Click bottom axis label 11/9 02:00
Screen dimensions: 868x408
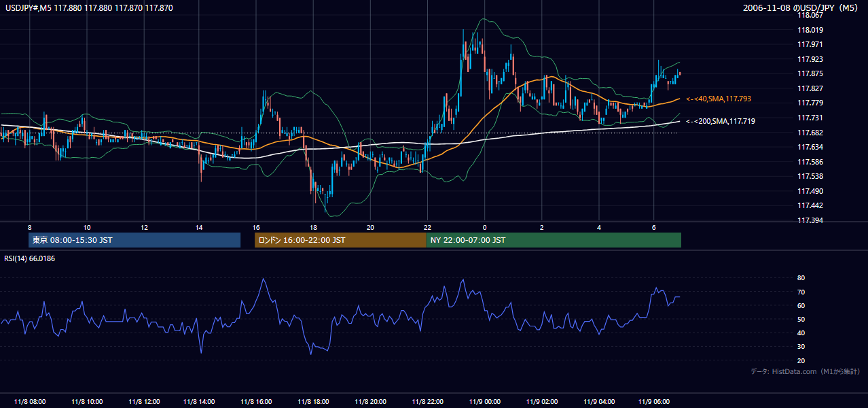[541, 402]
